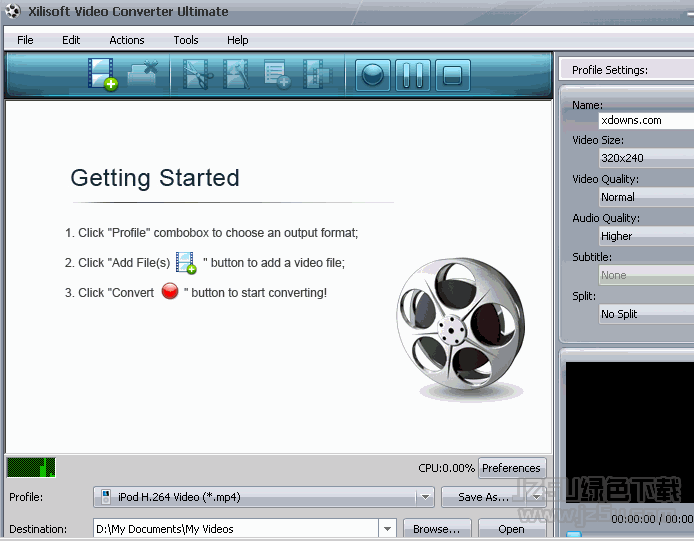Click the red Convert icon in Getting Started

point(170,291)
